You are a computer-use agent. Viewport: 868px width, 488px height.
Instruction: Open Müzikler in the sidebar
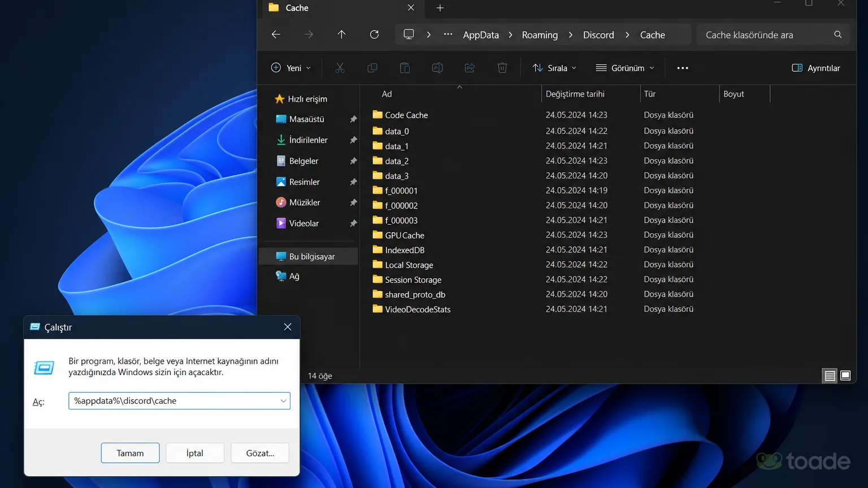(x=305, y=202)
